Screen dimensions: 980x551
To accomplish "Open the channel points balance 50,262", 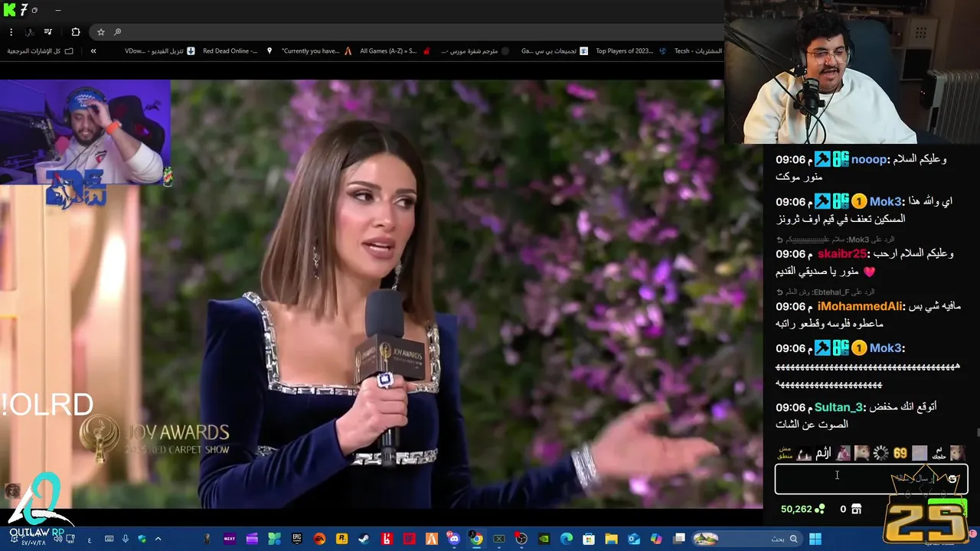I will point(802,509).
